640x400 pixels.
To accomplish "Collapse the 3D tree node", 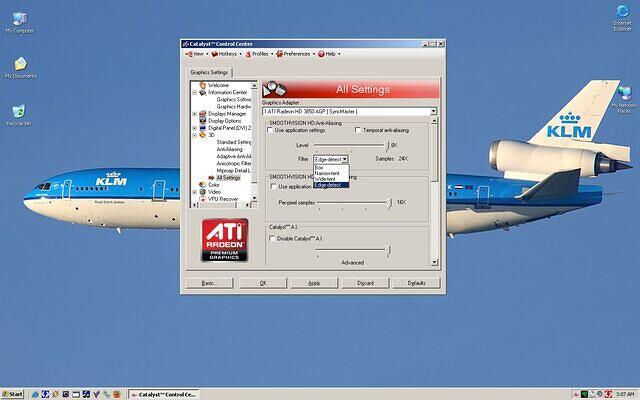I will click(x=195, y=135).
